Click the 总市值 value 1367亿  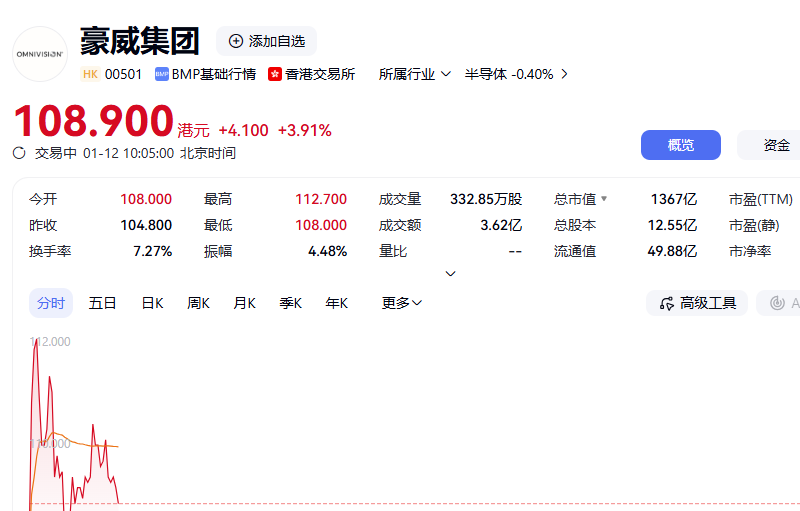[x=673, y=199]
